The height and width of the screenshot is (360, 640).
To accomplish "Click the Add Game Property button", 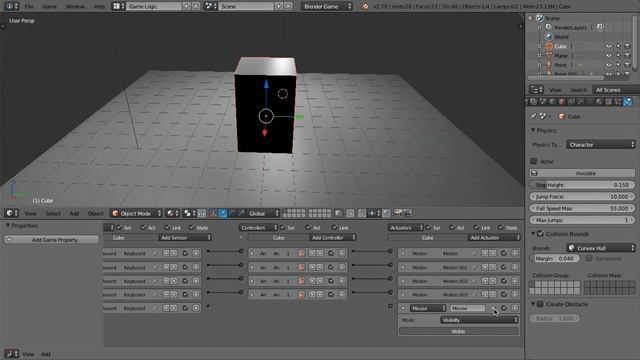I will click(52, 240).
